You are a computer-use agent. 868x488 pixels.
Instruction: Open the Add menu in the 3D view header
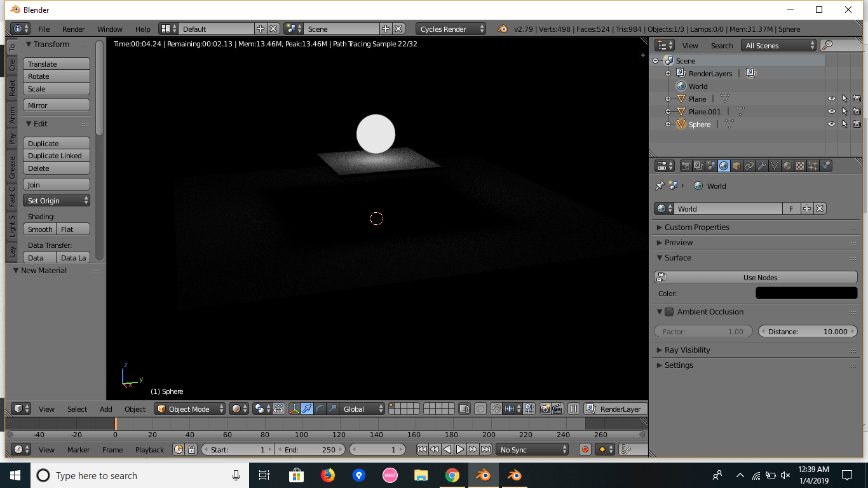click(105, 409)
